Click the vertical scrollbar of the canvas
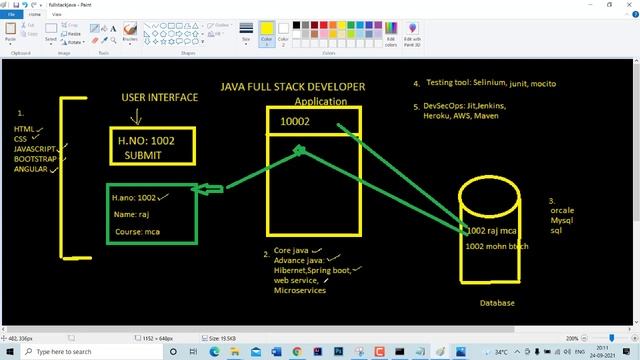 (636, 143)
